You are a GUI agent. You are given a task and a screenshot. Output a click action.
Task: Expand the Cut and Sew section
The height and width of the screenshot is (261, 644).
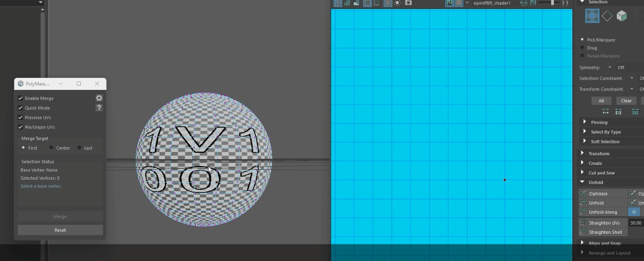[x=582, y=173]
